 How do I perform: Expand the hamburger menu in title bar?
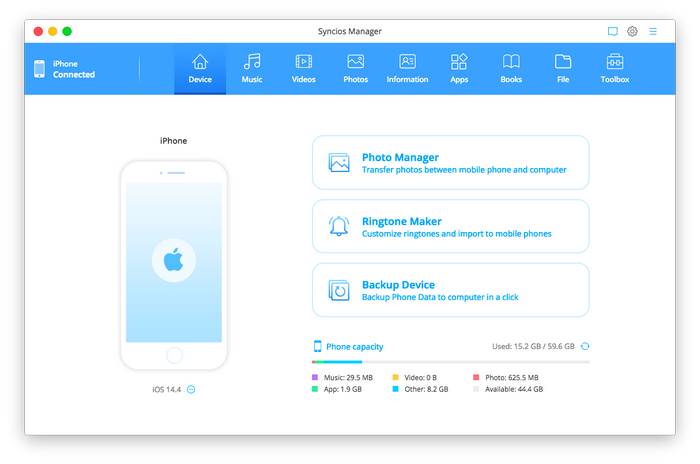653,32
